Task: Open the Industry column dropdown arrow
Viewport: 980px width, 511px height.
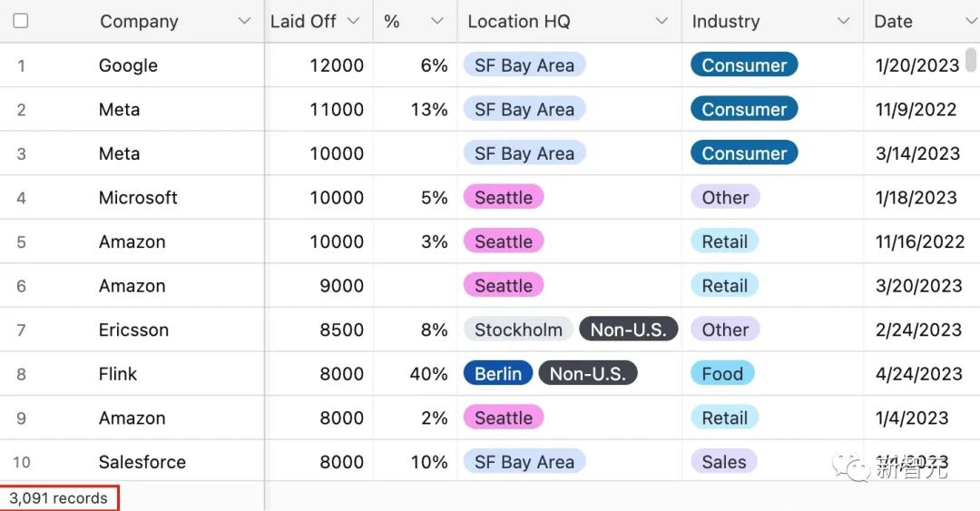Action: tap(843, 21)
